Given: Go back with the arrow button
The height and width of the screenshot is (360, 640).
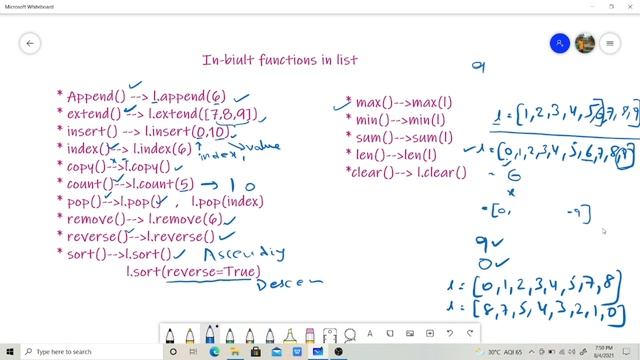Looking at the screenshot, I should point(30,43).
